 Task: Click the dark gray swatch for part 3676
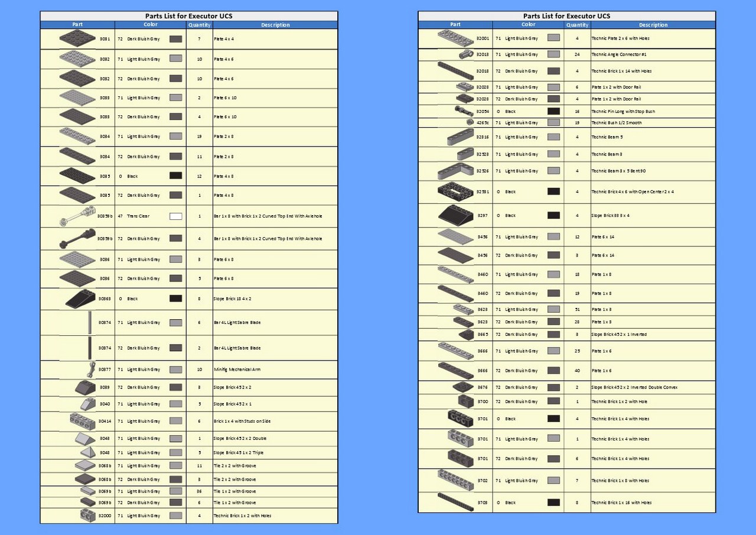[x=553, y=387]
